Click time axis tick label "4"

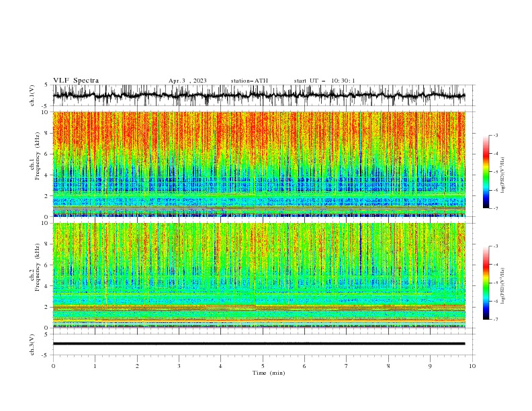point(220,366)
